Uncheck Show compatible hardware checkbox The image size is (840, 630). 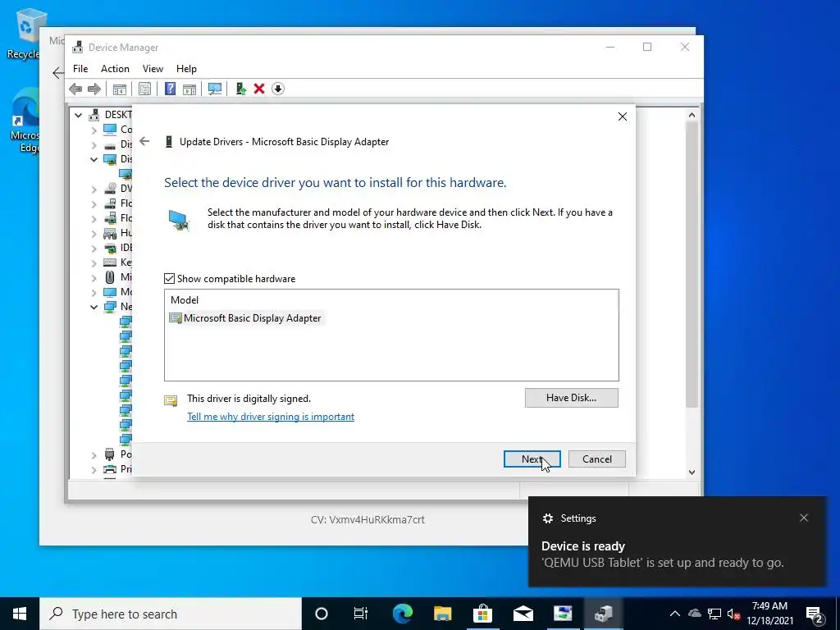point(169,279)
